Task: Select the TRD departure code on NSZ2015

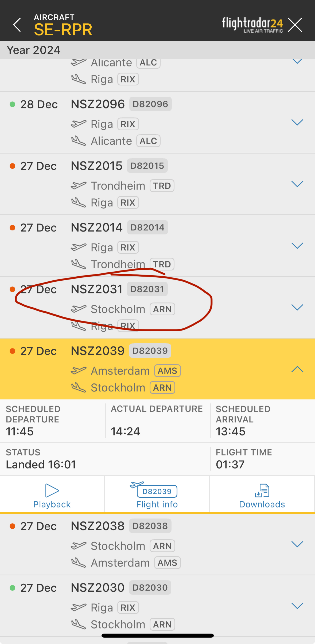Action: (162, 186)
